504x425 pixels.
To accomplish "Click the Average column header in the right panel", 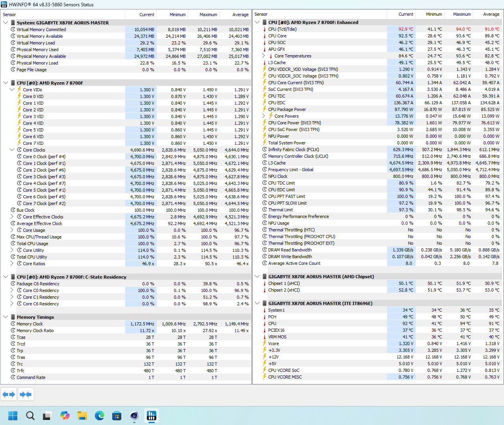I will tap(487, 14).
